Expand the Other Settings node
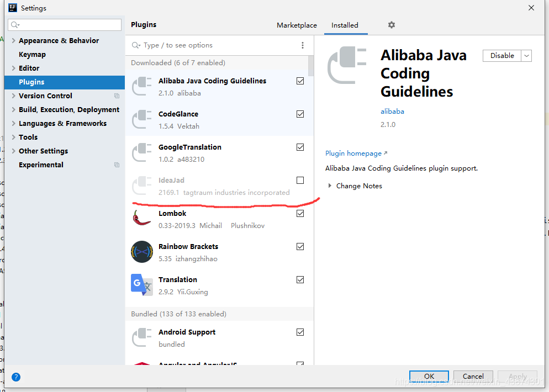This screenshot has width=549, height=392. (x=13, y=151)
